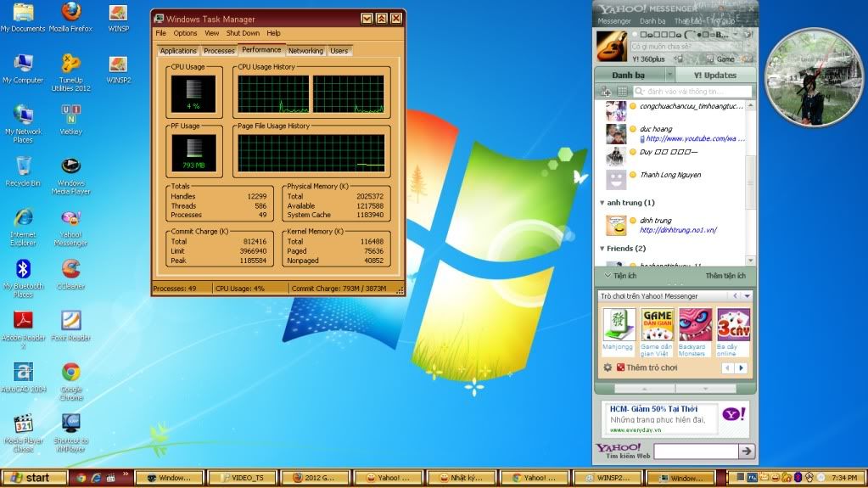Screen dimensions: 868x488
Task: Open the Danh bạ tab dropdown arrow
Action: (669, 75)
